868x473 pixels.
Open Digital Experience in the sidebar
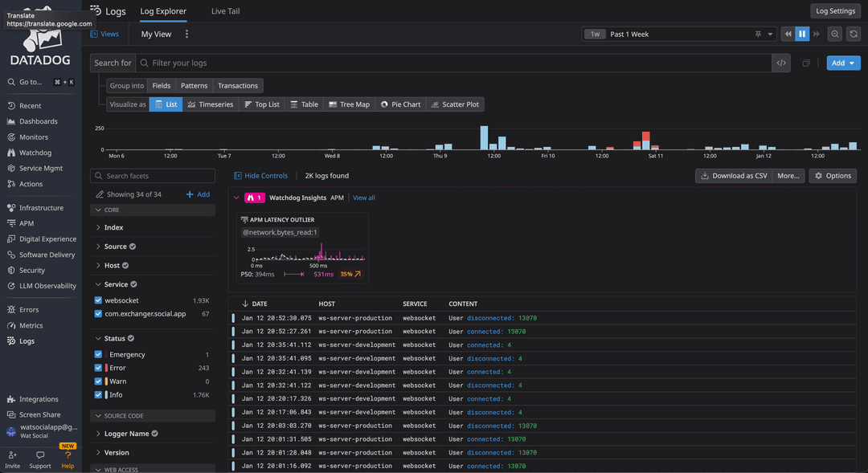(42, 239)
